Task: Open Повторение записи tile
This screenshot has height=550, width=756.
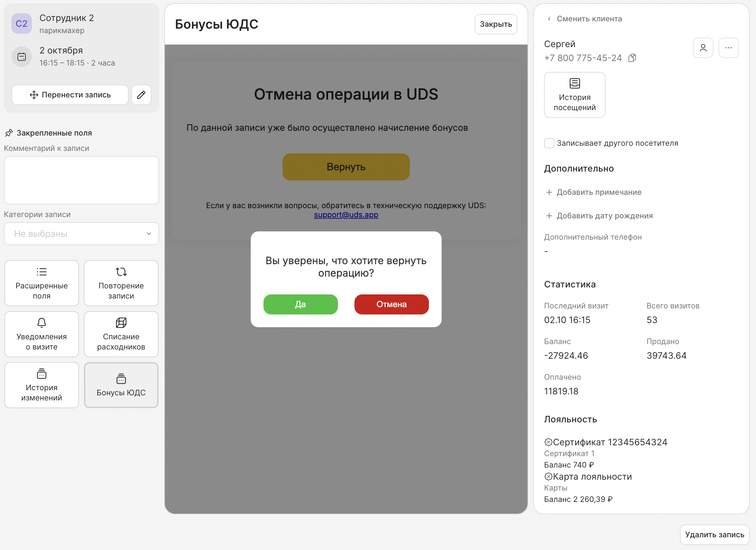Action: [121, 283]
